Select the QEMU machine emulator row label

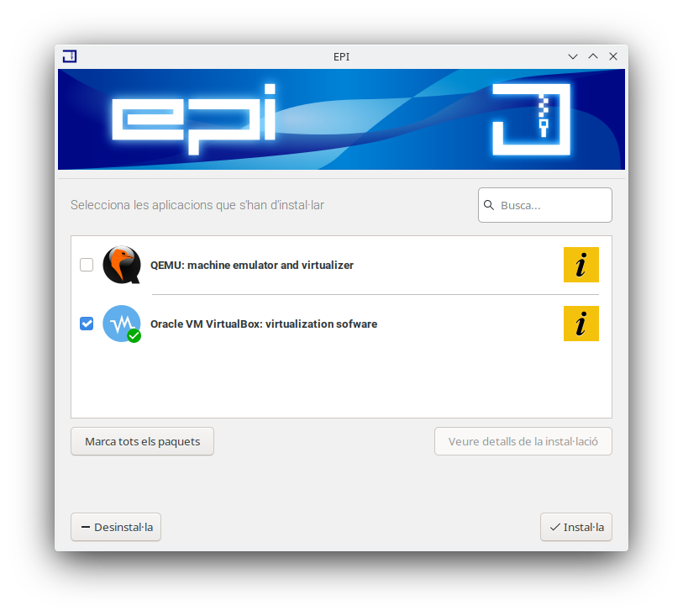pyautogui.click(x=252, y=265)
